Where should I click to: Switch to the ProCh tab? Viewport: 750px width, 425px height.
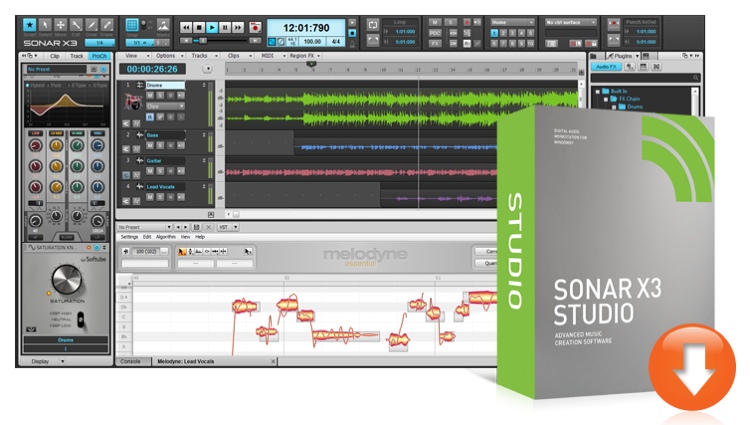coord(98,56)
